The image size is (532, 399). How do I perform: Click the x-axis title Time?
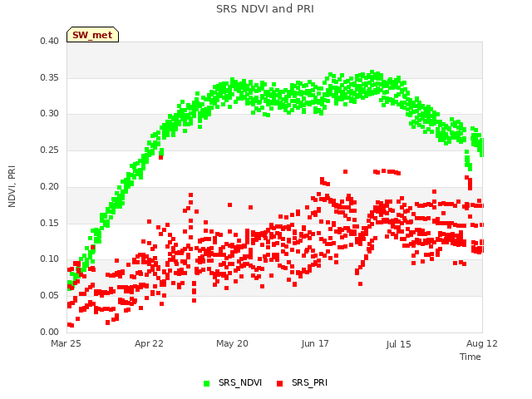coord(470,357)
